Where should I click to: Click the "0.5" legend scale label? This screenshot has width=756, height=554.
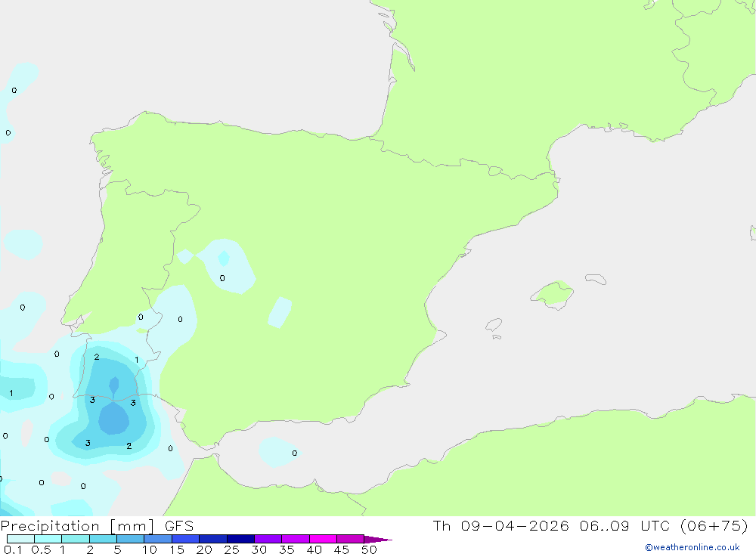tap(41, 549)
